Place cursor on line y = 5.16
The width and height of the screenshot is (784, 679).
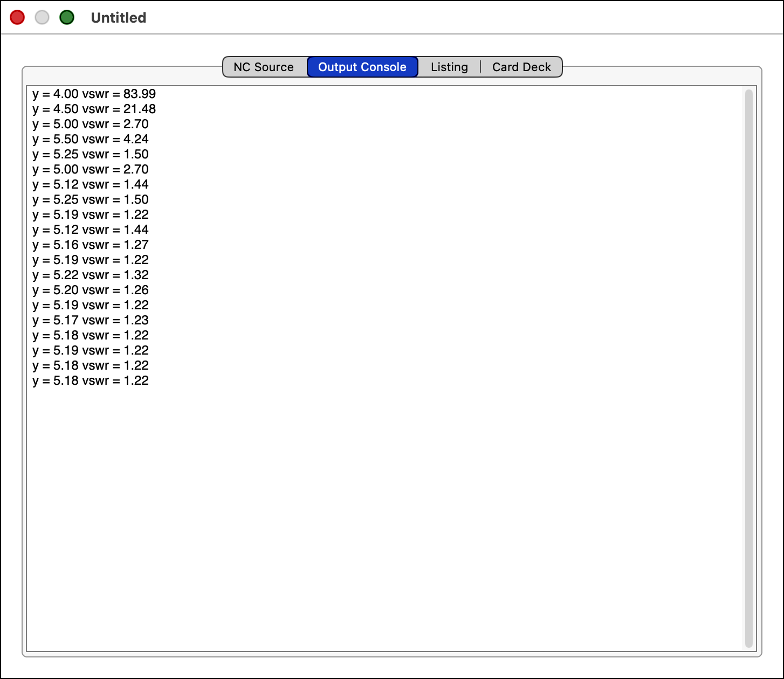point(90,245)
